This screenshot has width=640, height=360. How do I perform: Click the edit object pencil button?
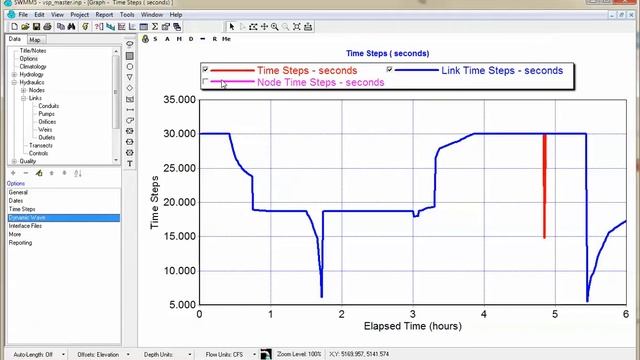coord(39,173)
